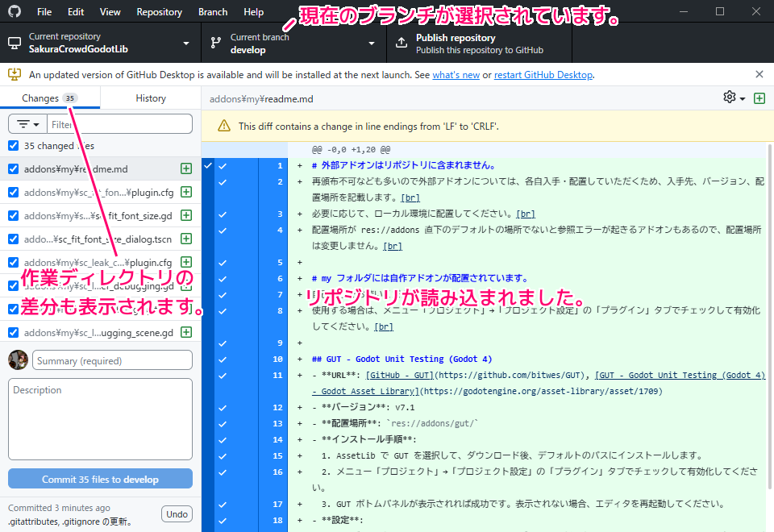
Task: Click the Summary (required) input field
Action: (113, 361)
